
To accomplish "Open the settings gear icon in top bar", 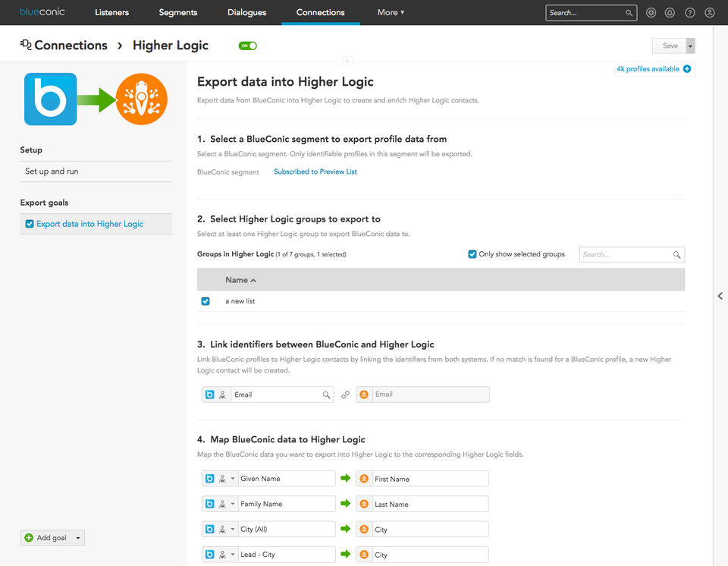I will click(651, 13).
